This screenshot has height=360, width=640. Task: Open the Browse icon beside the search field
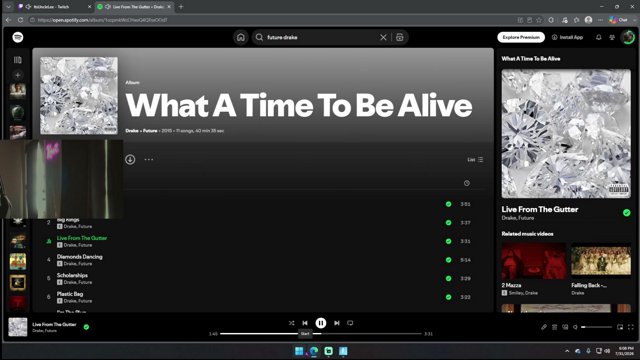pyautogui.click(x=400, y=38)
